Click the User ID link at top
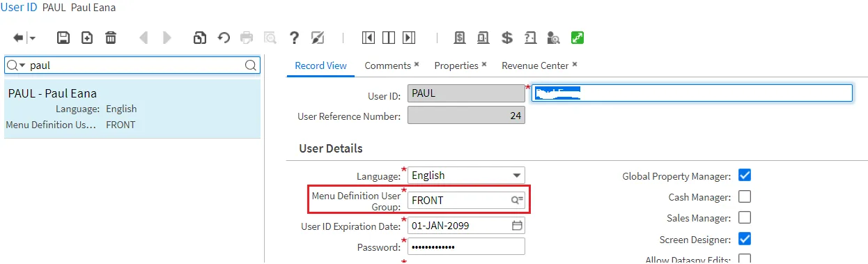This screenshot has width=868, height=264. point(20,8)
